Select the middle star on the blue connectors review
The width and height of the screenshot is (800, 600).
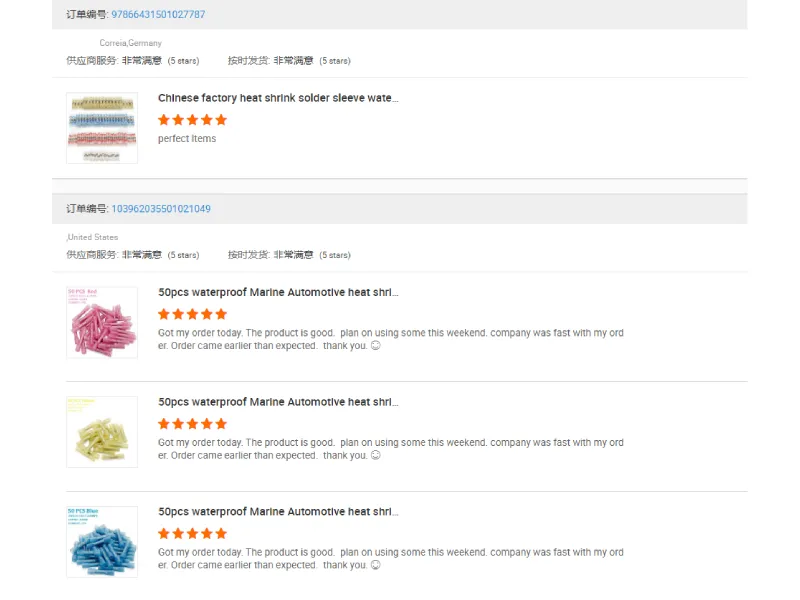point(192,533)
